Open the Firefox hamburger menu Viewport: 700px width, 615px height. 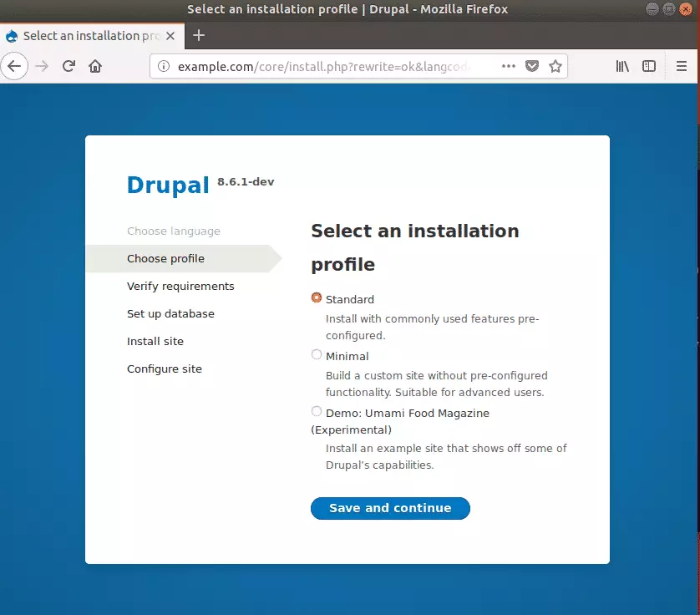682,67
